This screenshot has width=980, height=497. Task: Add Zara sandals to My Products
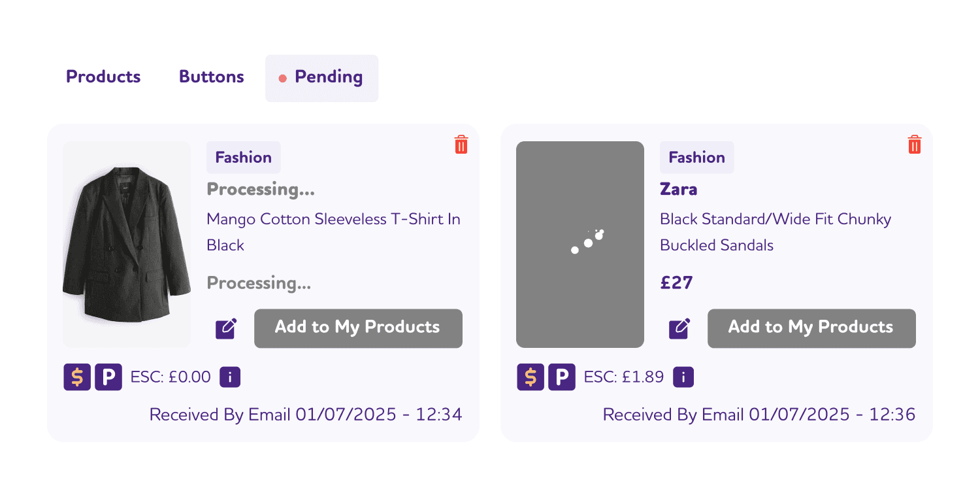(x=811, y=328)
